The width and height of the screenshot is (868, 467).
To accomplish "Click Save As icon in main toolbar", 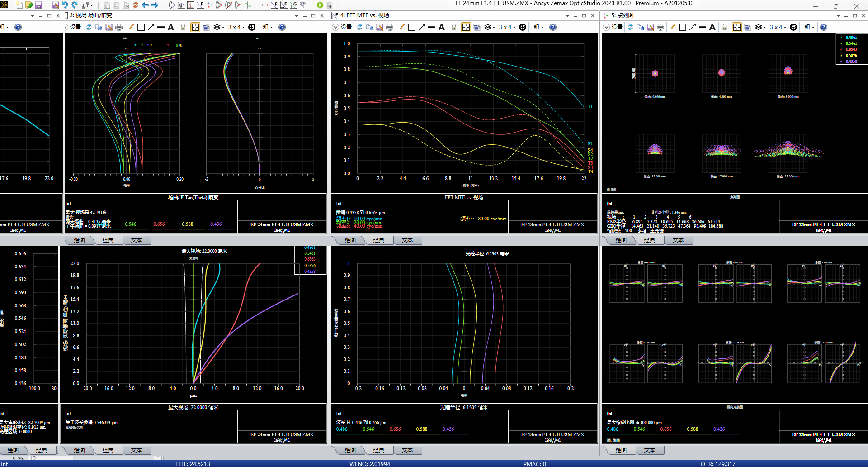I will point(56,5).
